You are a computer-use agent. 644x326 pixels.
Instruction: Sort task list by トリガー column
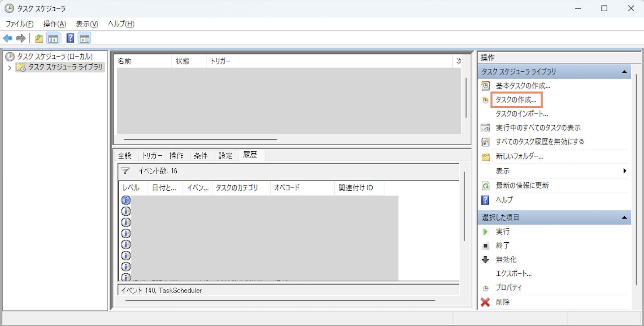click(x=330, y=61)
